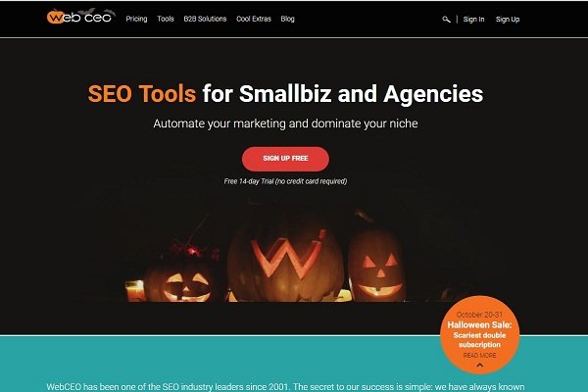Click the red SIGN UP FREE button

285,159
